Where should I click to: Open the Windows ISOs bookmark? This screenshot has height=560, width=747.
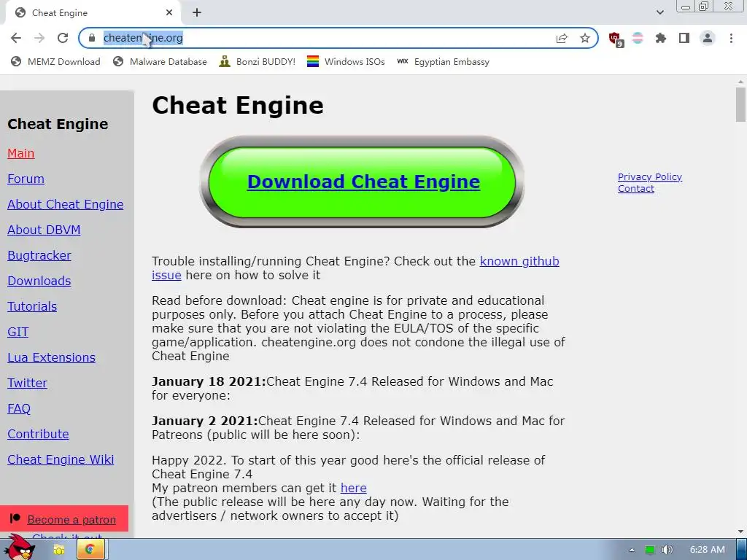[346, 62]
